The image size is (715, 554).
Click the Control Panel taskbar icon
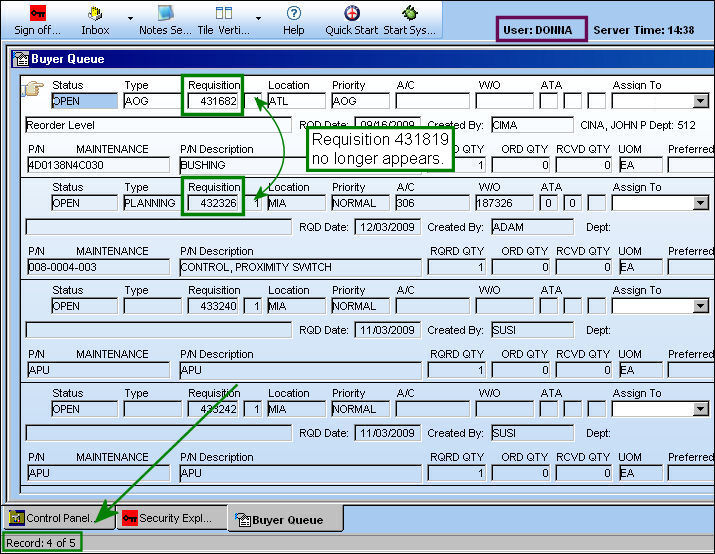click(x=17, y=518)
